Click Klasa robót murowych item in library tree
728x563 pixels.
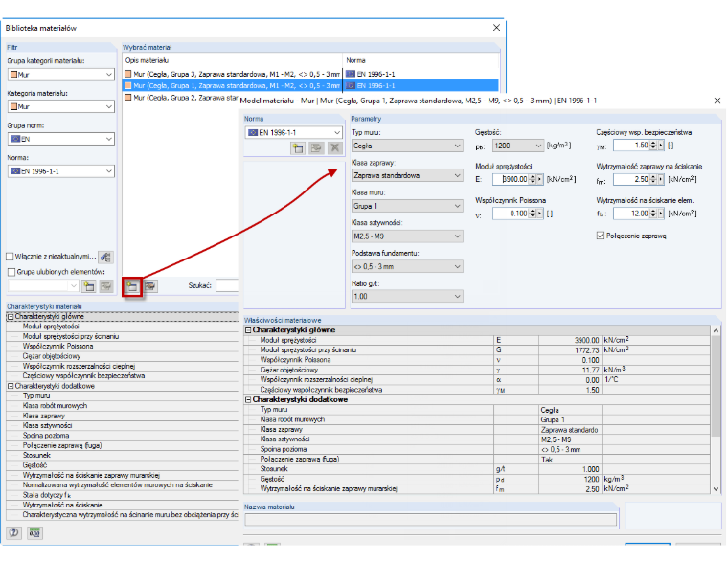coord(55,406)
